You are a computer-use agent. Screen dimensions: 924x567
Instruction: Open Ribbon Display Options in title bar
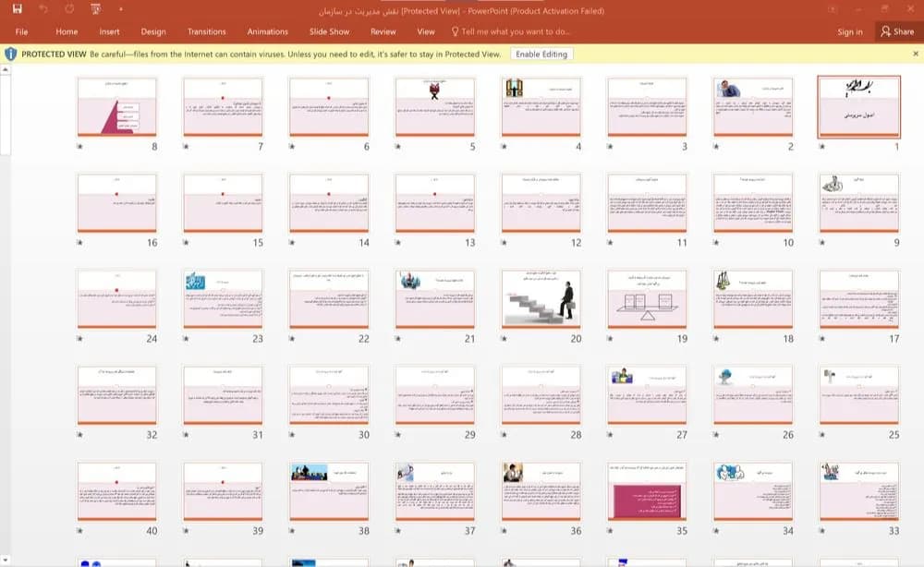[833, 9]
